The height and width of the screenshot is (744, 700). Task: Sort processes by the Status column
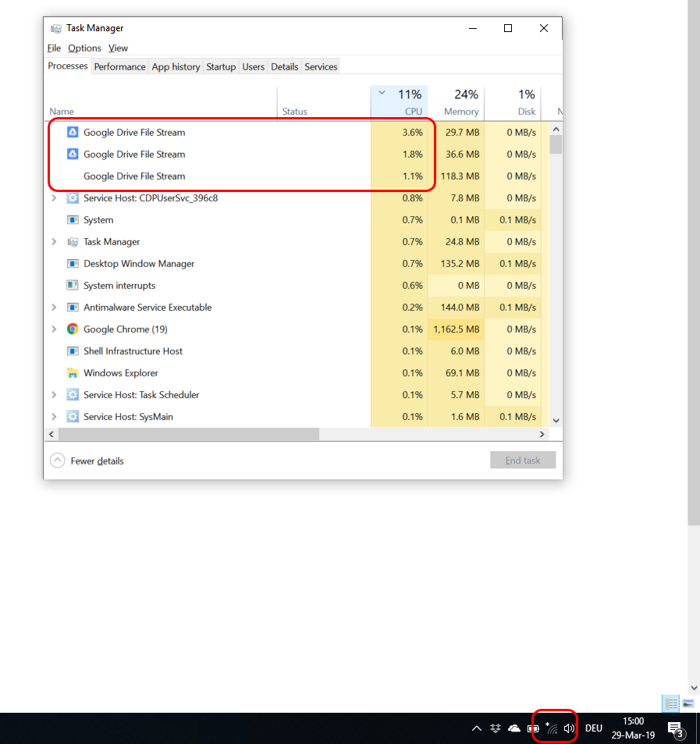click(x=324, y=103)
